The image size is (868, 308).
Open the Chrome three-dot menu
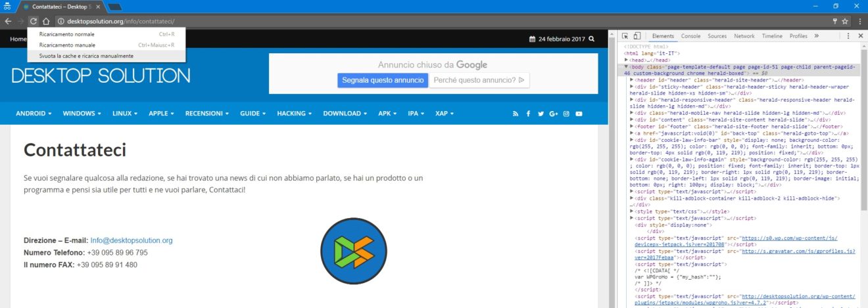(x=859, y=21)
